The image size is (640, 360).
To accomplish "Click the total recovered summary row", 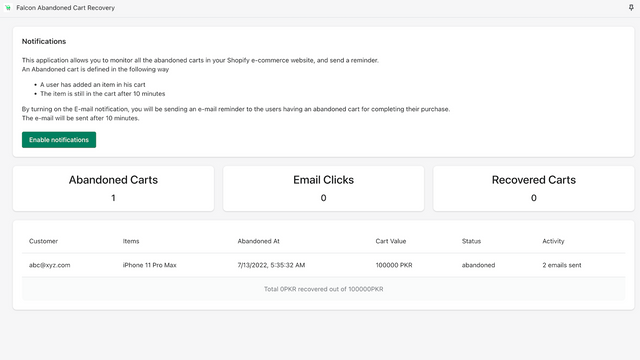I will point(323,289).
